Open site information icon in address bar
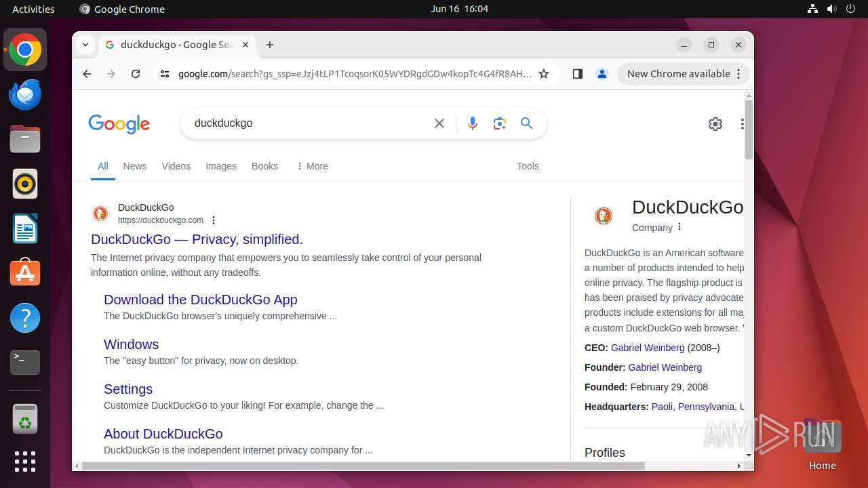 (x=165, y=74)
